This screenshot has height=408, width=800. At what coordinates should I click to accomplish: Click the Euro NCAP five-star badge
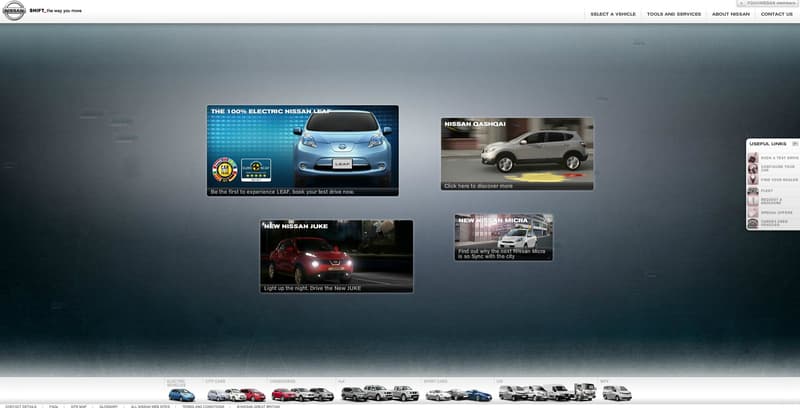click(256, 170)
